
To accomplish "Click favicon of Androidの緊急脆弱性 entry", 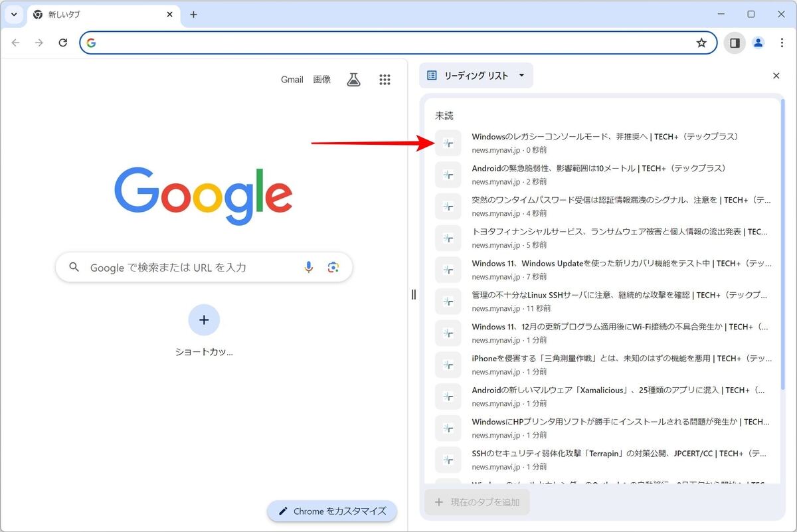I will 448,175.
